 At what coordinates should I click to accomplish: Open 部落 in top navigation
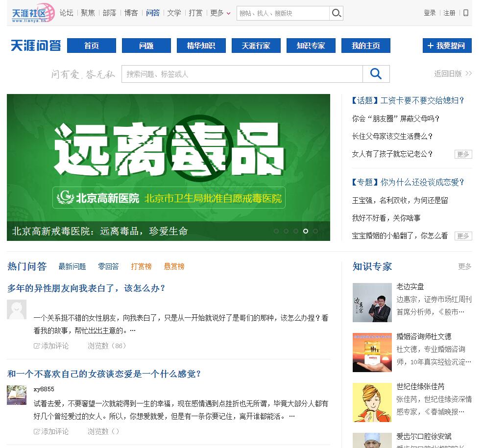click(110, 13)
